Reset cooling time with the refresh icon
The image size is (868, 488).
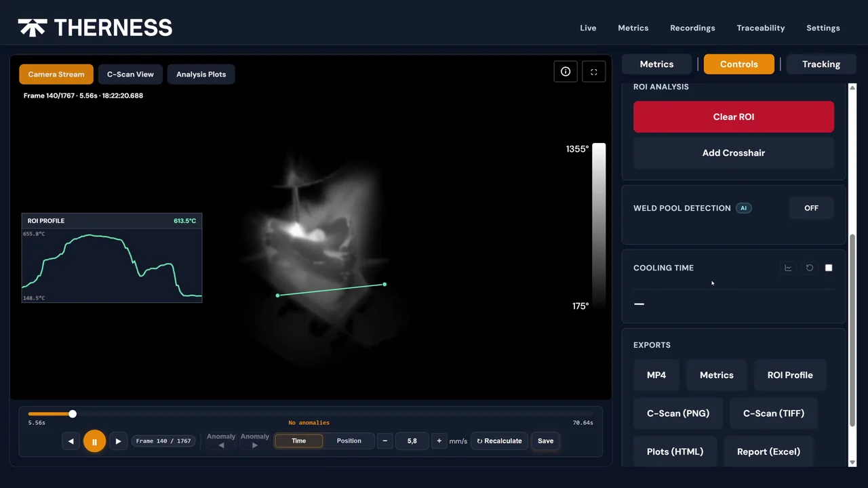pos(809,268)
